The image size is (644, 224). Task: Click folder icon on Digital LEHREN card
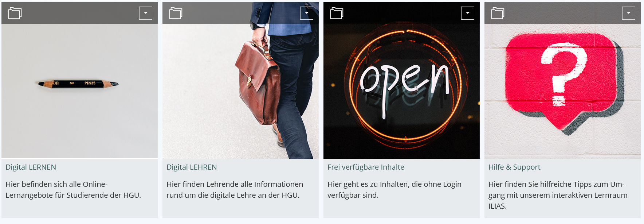coord(176,13)
